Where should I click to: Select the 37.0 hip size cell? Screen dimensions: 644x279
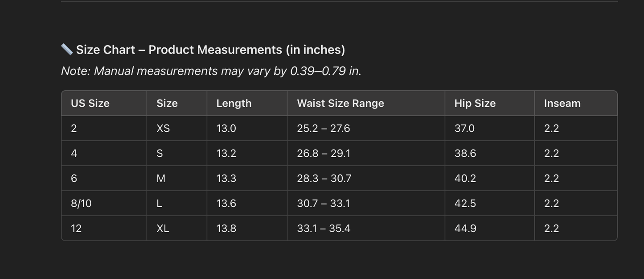pyautogui.click(x=464, y=128)
